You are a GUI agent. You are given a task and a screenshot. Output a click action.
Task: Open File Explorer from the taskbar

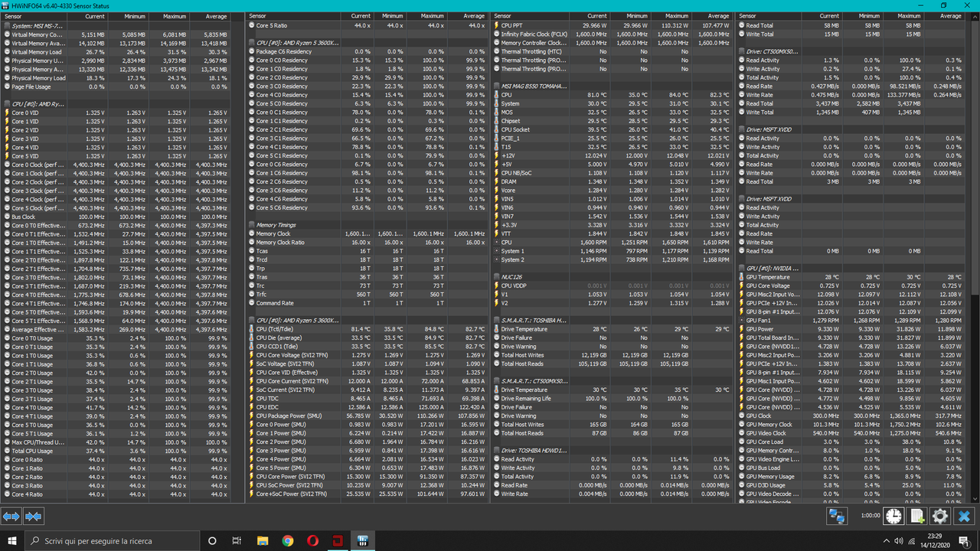[263, 540]
